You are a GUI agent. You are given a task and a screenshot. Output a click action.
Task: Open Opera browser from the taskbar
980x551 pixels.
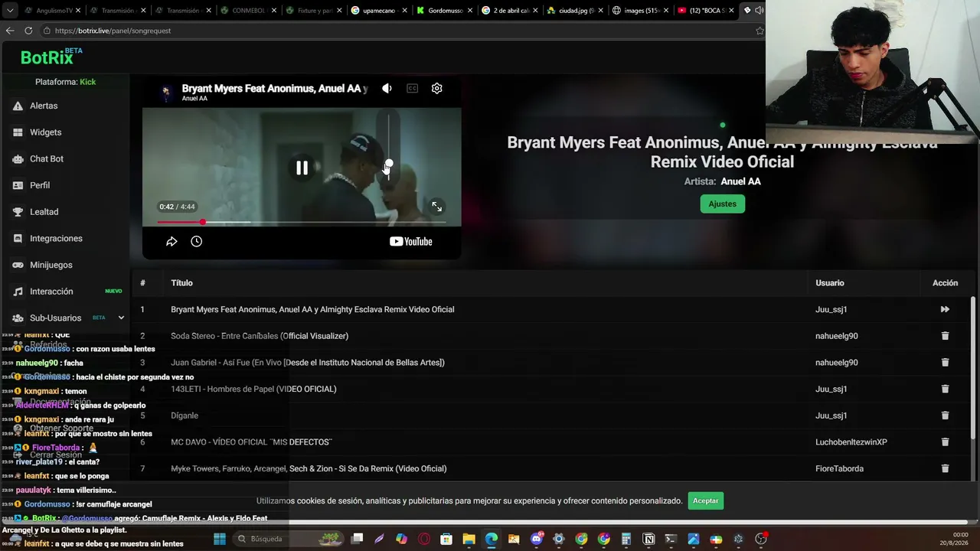coord(424,539)
